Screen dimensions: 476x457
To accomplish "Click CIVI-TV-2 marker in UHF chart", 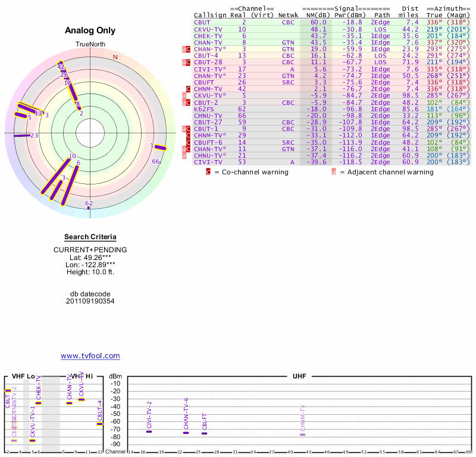I will [x=149, y=431].
